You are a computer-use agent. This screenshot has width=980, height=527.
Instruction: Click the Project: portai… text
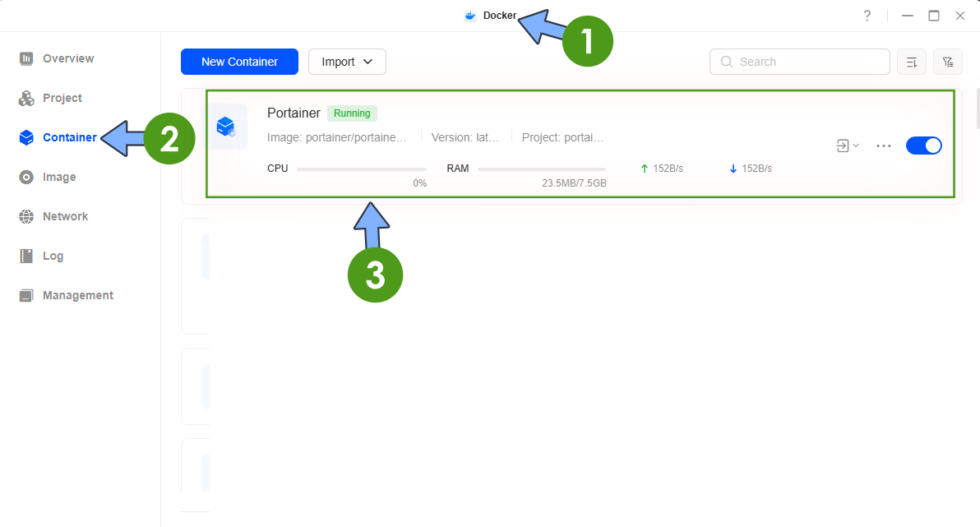click(x=563, y=137)
